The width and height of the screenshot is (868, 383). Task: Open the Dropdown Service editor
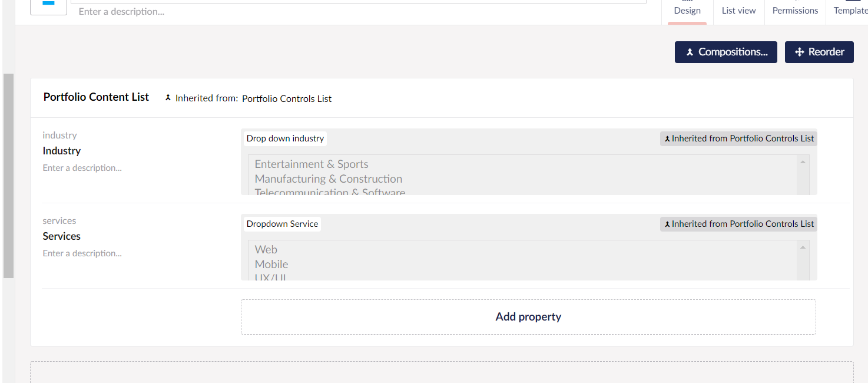(282, 224)
